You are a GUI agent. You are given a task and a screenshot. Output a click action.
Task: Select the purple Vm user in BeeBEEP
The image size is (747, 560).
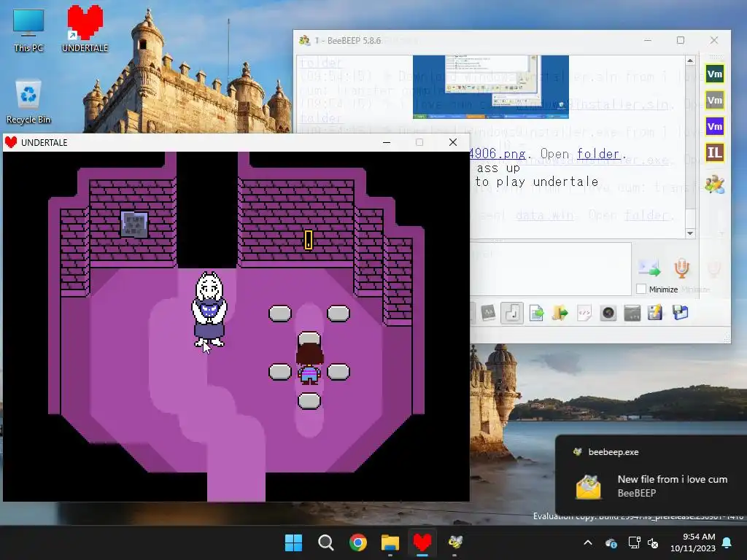click(715, 126)
